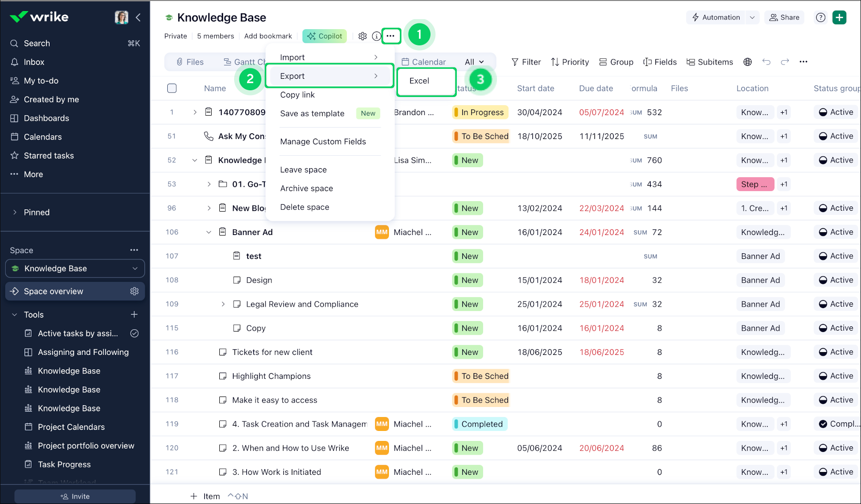This screenshot has width=861, height=504.
Task: Toggle the select-all checkbox in header
Action: coord(172,88)
